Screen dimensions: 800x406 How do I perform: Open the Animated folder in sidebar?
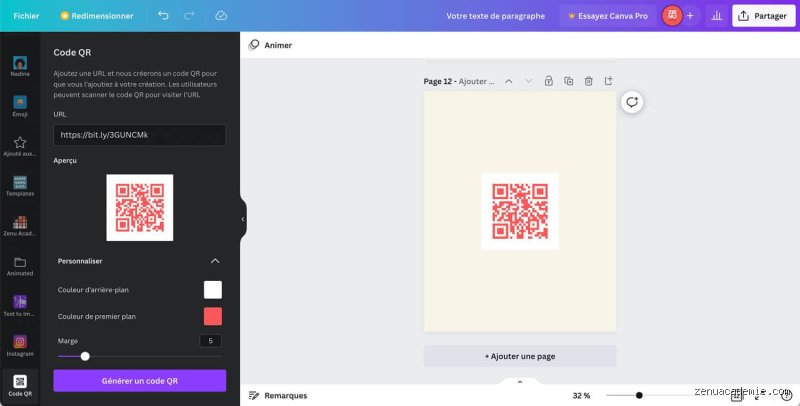20,266
